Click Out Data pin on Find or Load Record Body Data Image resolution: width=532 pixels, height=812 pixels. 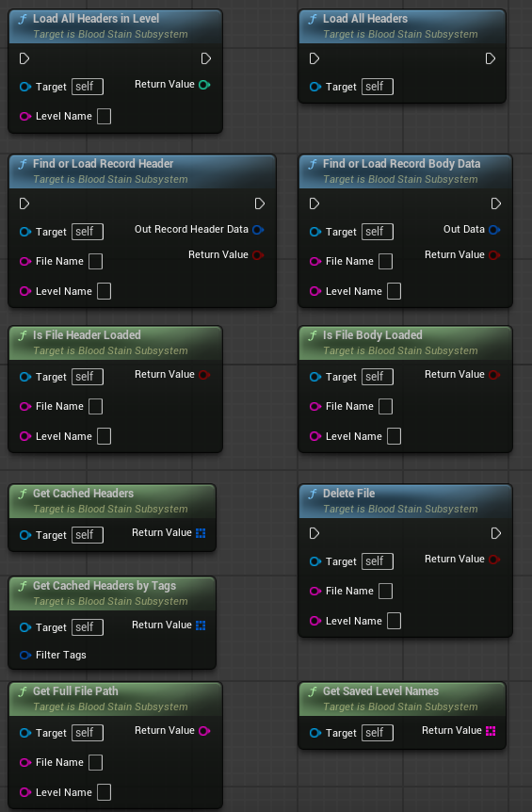click(494, 230)
